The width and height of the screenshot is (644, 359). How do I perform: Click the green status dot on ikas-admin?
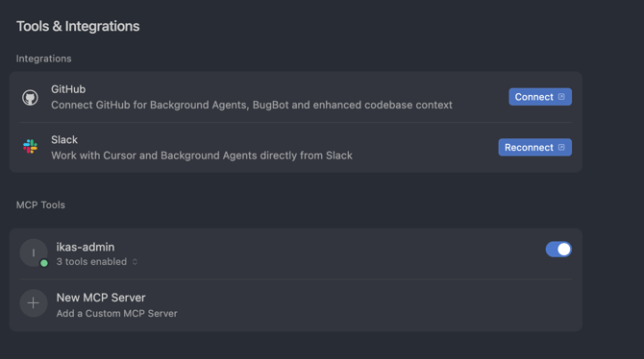[44, 263]
